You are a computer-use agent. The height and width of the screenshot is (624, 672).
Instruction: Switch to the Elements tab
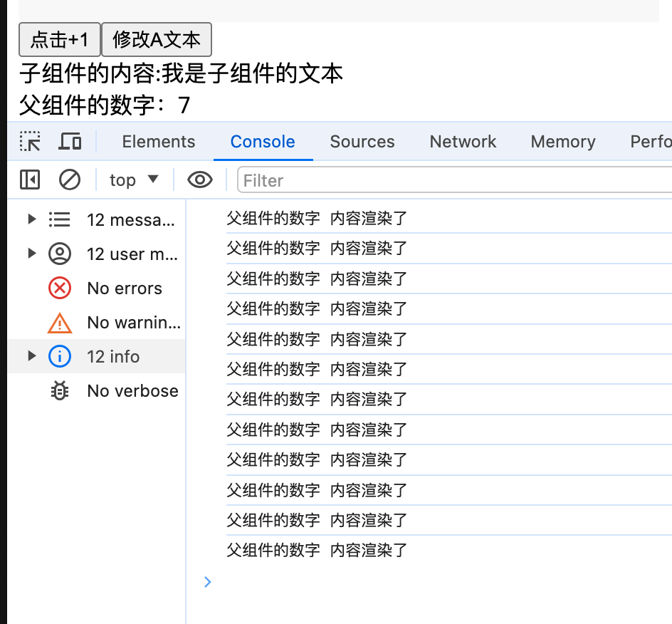[158, 141]
